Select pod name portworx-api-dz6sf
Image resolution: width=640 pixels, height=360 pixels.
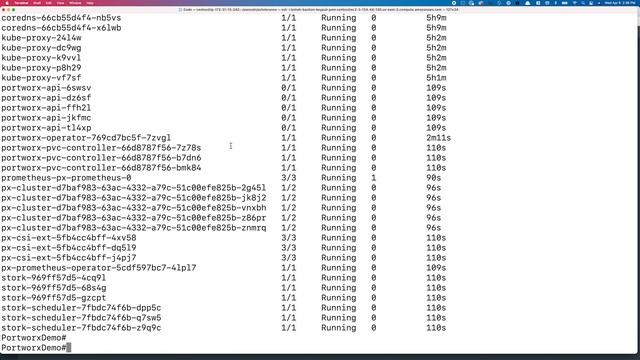coord(46,98)
